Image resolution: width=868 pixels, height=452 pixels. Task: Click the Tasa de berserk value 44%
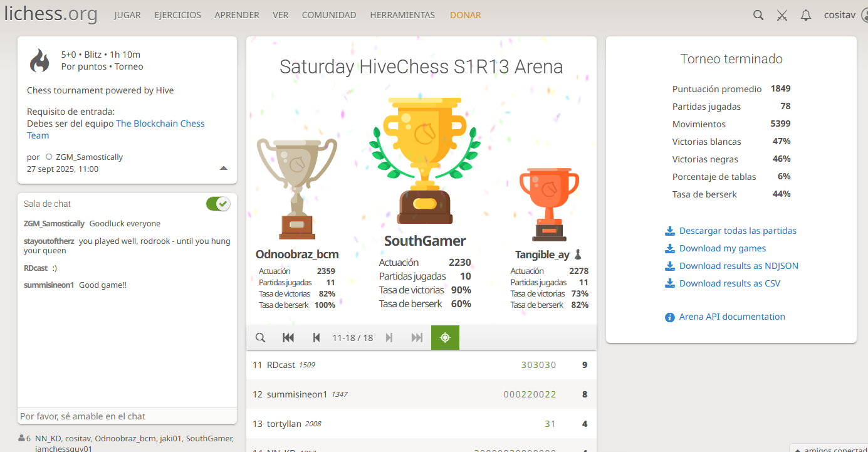click(782, 194)
